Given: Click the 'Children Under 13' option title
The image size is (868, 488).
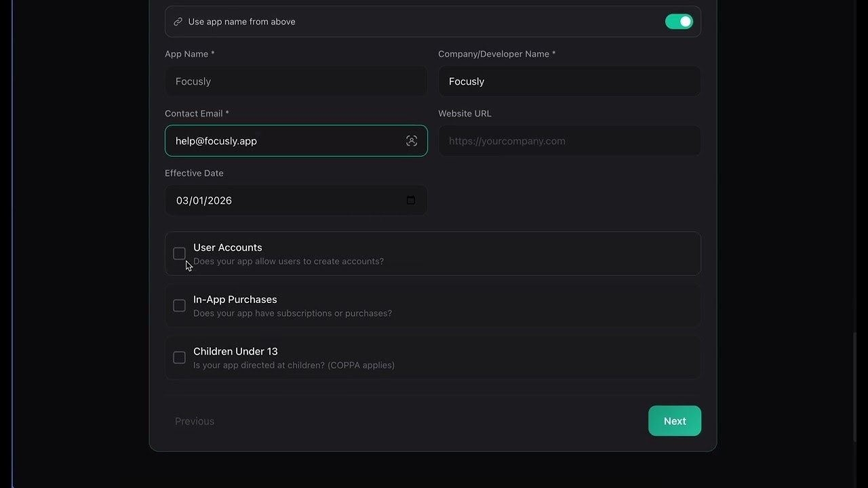Looking at the screenshot, I should [235, 351].
